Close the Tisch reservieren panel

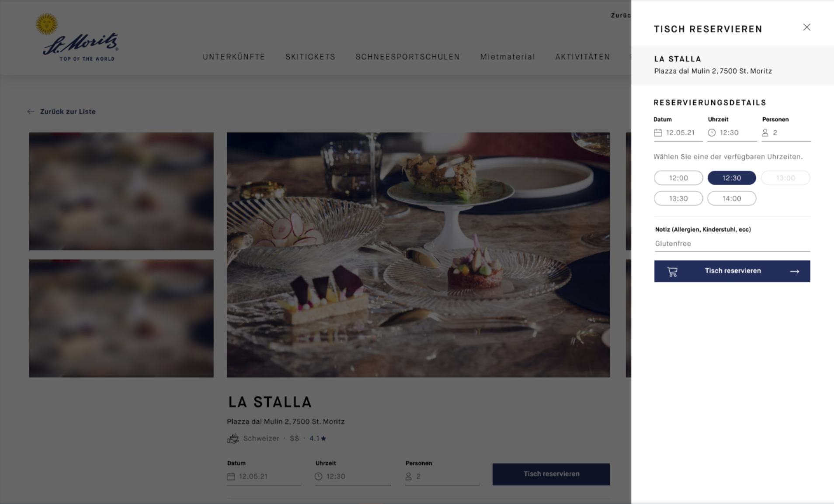806,27
